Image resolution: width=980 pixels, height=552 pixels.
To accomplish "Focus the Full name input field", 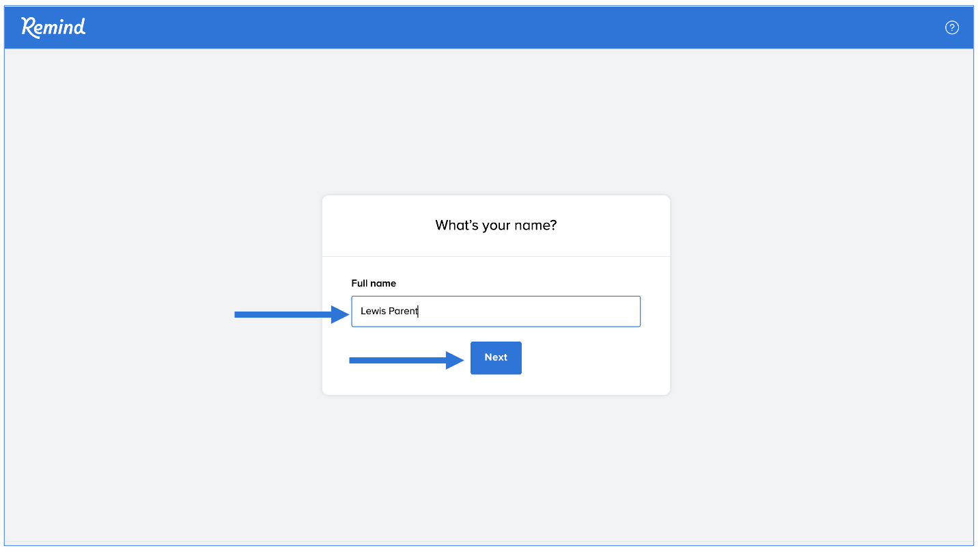I will tap(496, 312).
